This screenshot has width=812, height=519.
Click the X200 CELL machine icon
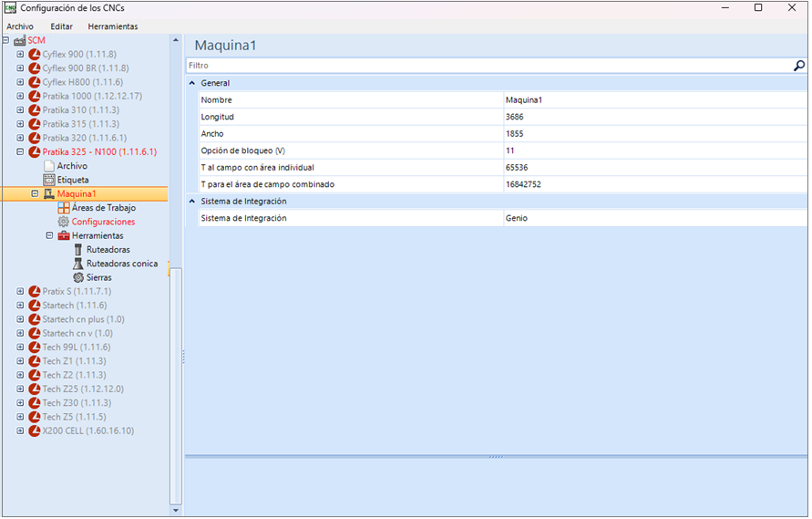[x=35, y=431]
